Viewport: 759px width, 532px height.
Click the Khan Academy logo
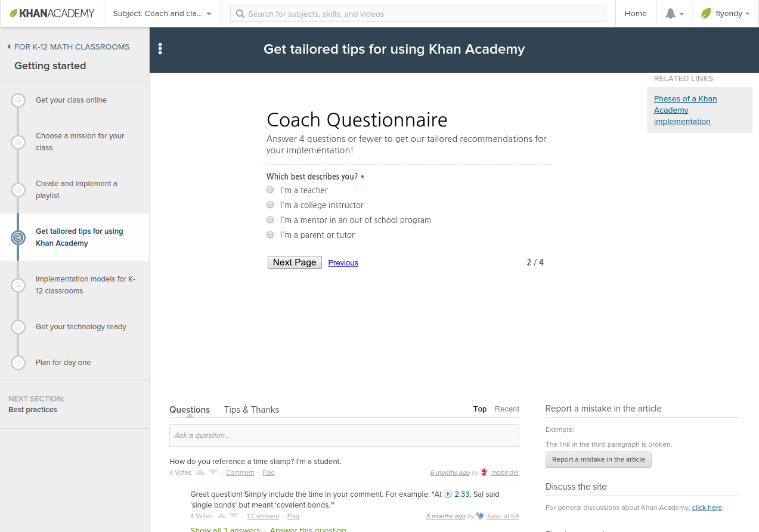pyautogui.click(x=52, y=13)
